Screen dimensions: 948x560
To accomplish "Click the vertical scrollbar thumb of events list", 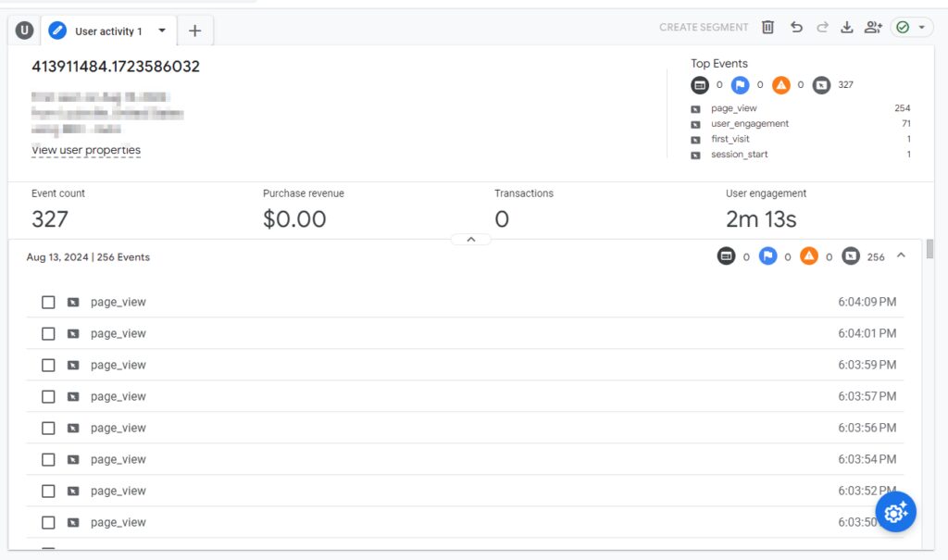I will tap(929, 249).
